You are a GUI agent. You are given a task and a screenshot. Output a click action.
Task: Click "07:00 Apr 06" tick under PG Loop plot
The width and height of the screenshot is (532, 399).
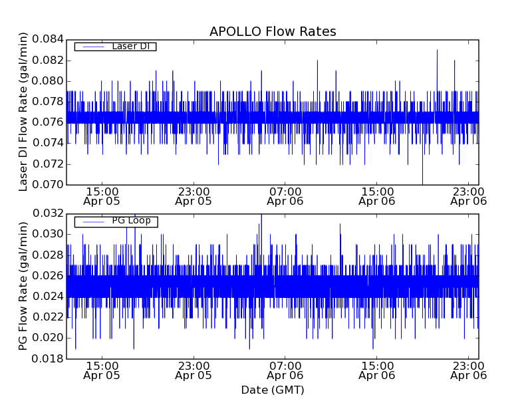coord(285,371)
